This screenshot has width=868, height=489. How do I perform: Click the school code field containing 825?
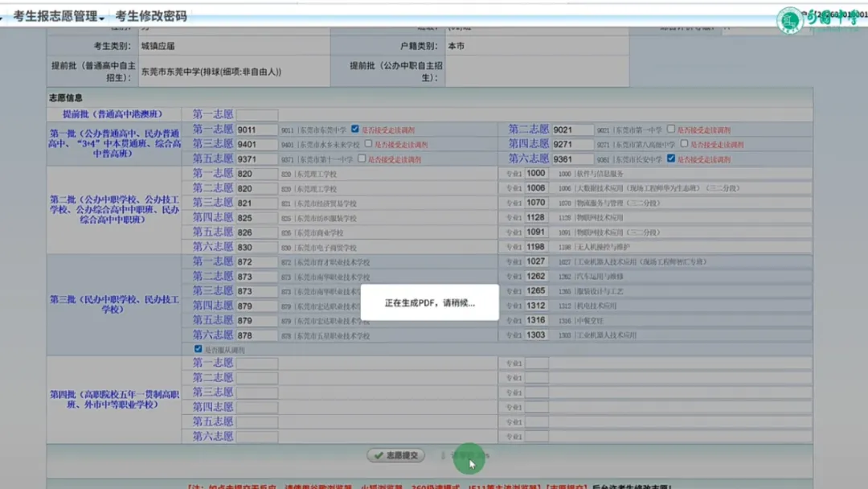click(x=257, y=218)
